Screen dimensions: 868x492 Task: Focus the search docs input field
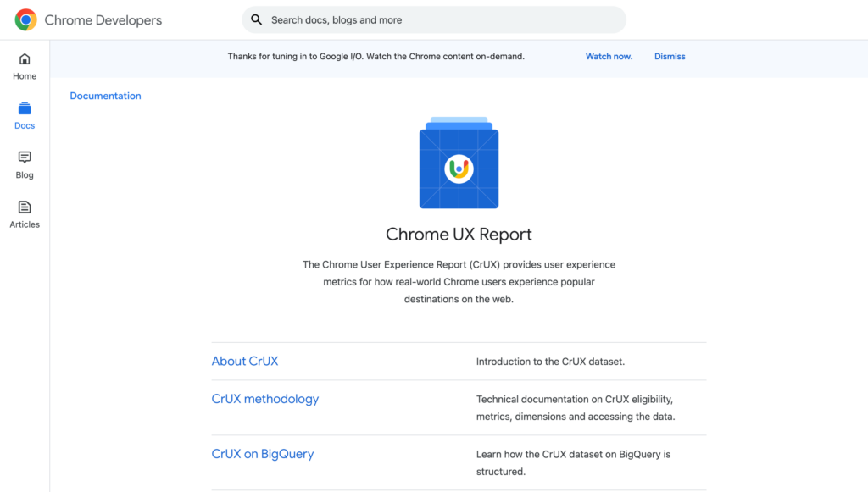pos(441,19)
